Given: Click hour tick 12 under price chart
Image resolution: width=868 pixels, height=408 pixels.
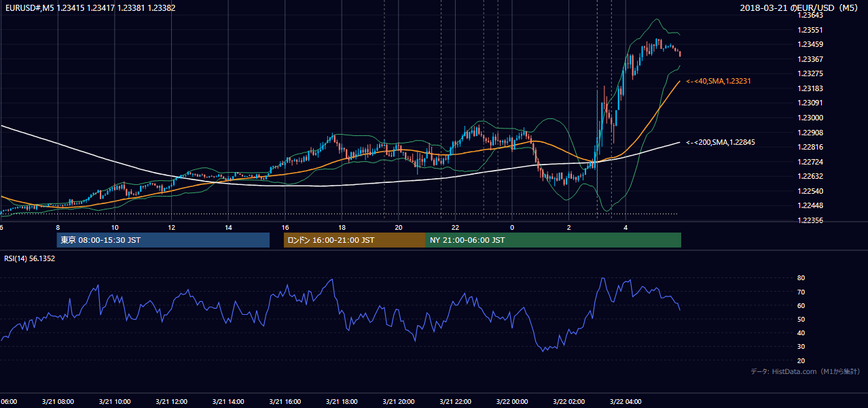Looking at the screenshot, I should point(171,227).
